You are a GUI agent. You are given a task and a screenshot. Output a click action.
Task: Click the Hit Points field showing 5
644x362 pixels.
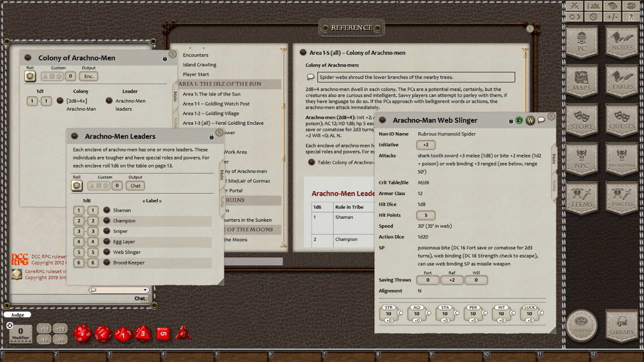tap(427, 215)
